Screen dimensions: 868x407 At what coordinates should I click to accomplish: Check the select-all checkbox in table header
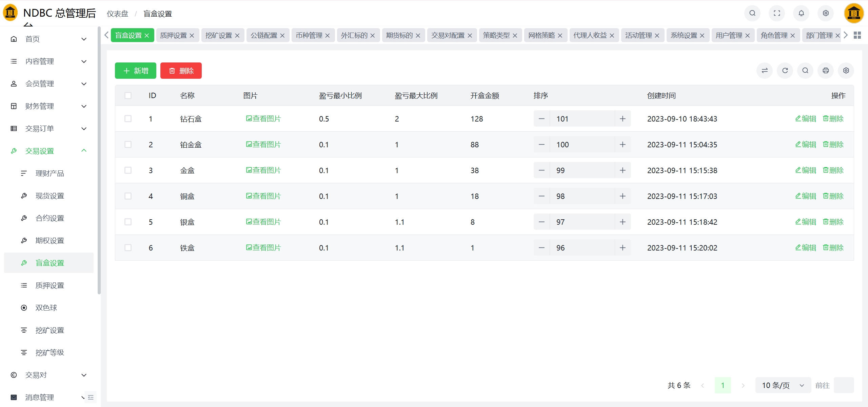[128, 95]
